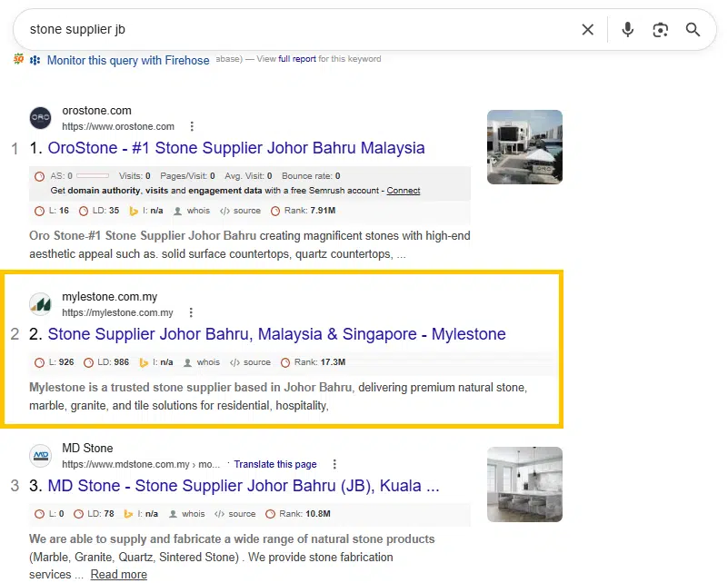Viewport: 728px width, 583px height.
Task: Open whois for orostone.com
Action: pos(198,211)
